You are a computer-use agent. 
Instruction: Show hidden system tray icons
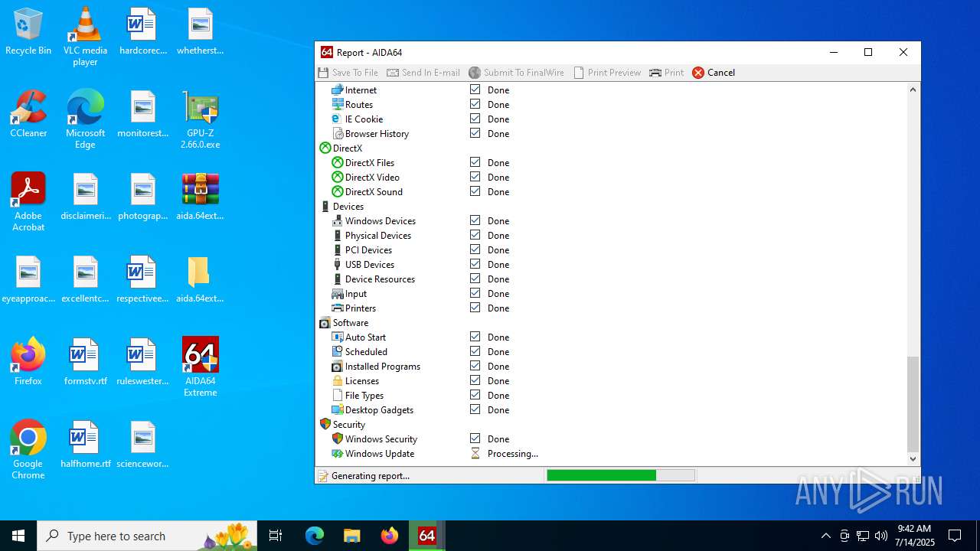point(825,536)
